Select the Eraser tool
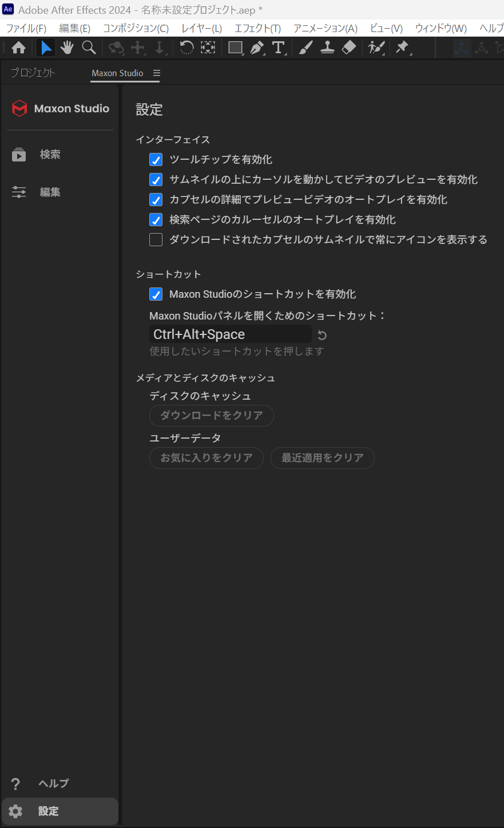This screenshot has height=828, width=504. tap(349, 48)
